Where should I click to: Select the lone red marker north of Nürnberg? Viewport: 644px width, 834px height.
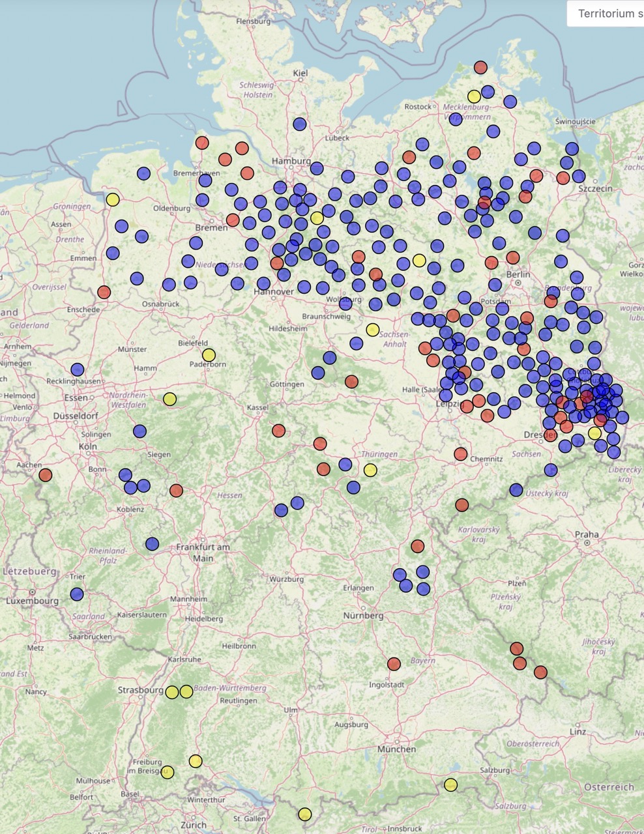click(x=417, y=546)
